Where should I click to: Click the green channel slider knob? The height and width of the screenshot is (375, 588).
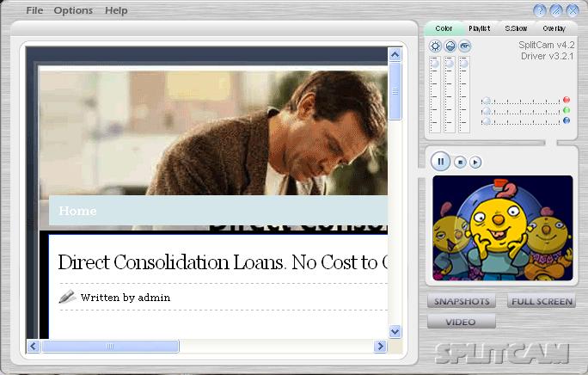point(486,111)
